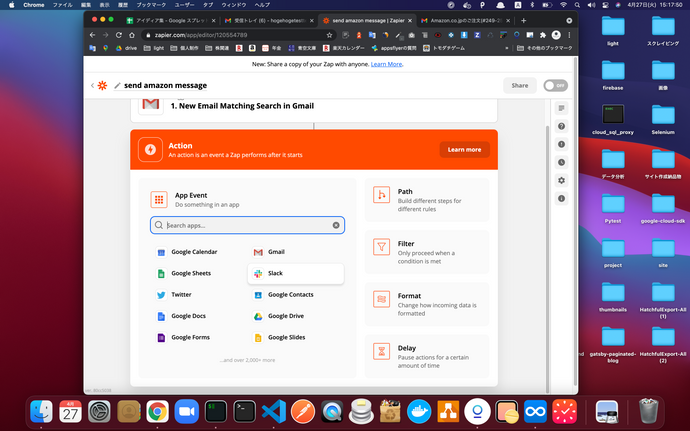690x431 pixels.
Task: Focus the Search apps input field
Action: point(247,225)
